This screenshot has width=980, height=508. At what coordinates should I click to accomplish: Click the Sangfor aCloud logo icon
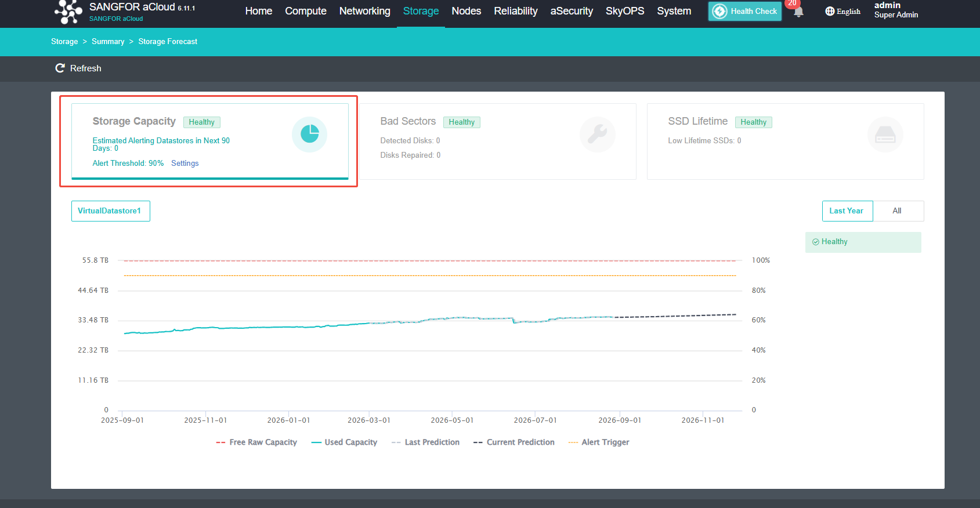(68, 12)
